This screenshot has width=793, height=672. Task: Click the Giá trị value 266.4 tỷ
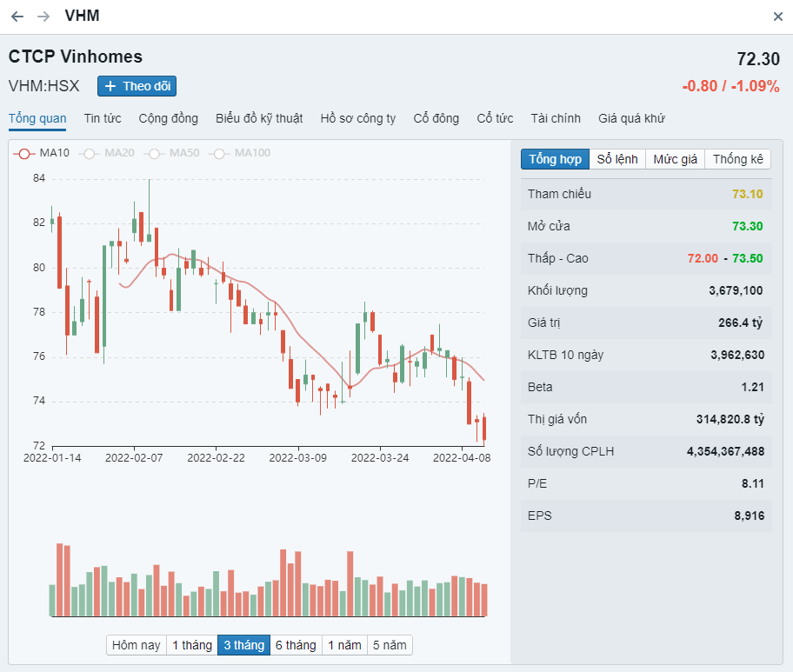point(741,323)
